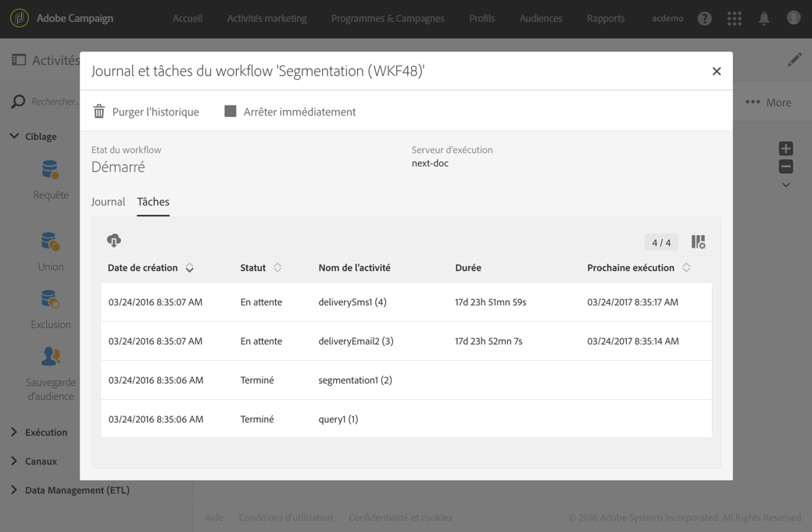Switch to the Journal tab
Screen dimensions: 812x532
(x=108, y=202)
